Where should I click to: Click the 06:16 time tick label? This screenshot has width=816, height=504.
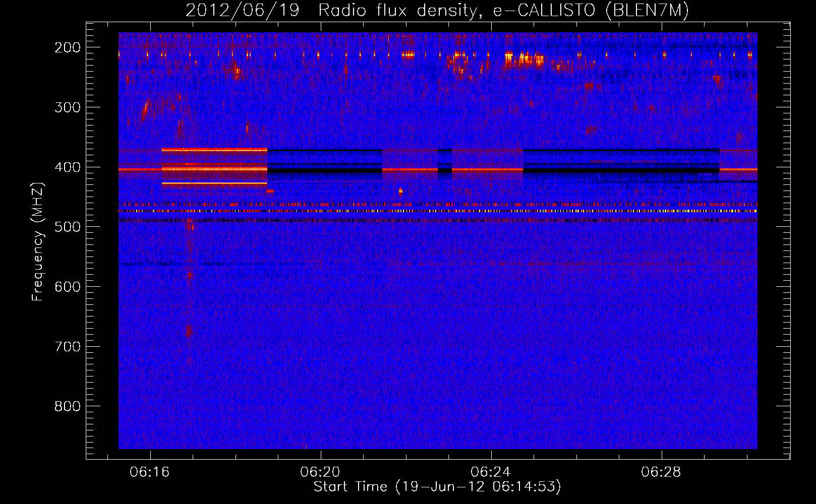pos(150,472)
